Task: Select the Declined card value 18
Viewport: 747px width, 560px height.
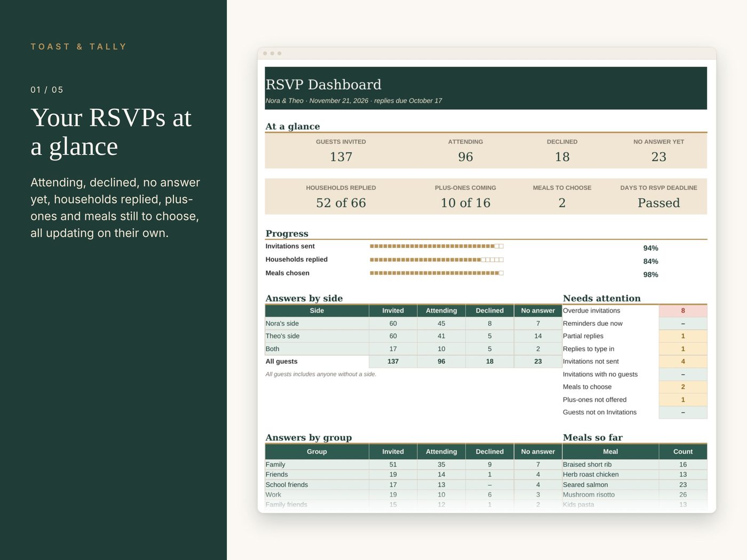Action: 562,157
